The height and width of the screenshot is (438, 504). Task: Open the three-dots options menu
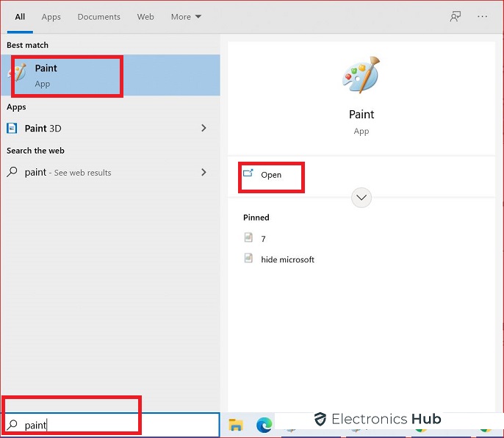point(482,16)
